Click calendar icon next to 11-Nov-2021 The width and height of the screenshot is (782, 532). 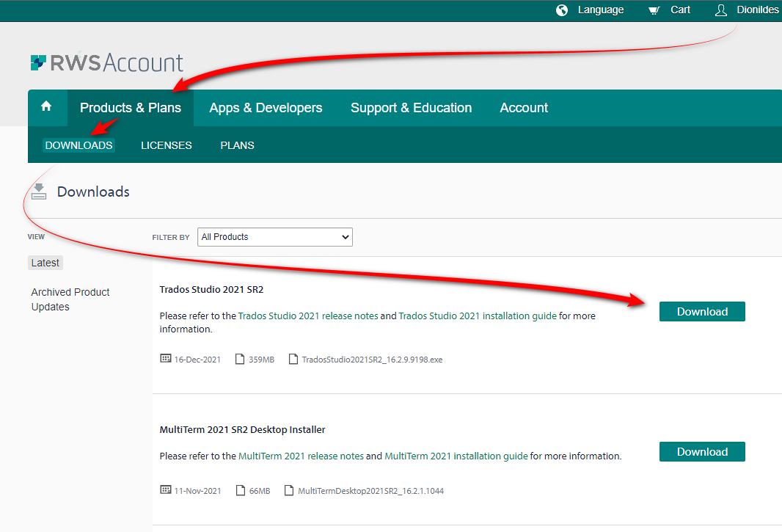coord(166,489)
